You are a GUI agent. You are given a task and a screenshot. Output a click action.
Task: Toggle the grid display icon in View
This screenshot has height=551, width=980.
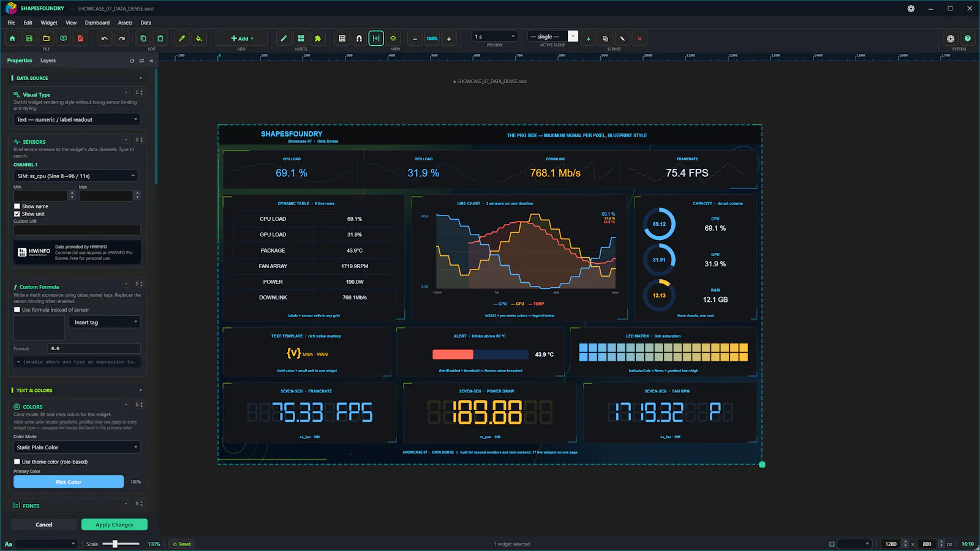pyautogui.click(x=342, y=39)
